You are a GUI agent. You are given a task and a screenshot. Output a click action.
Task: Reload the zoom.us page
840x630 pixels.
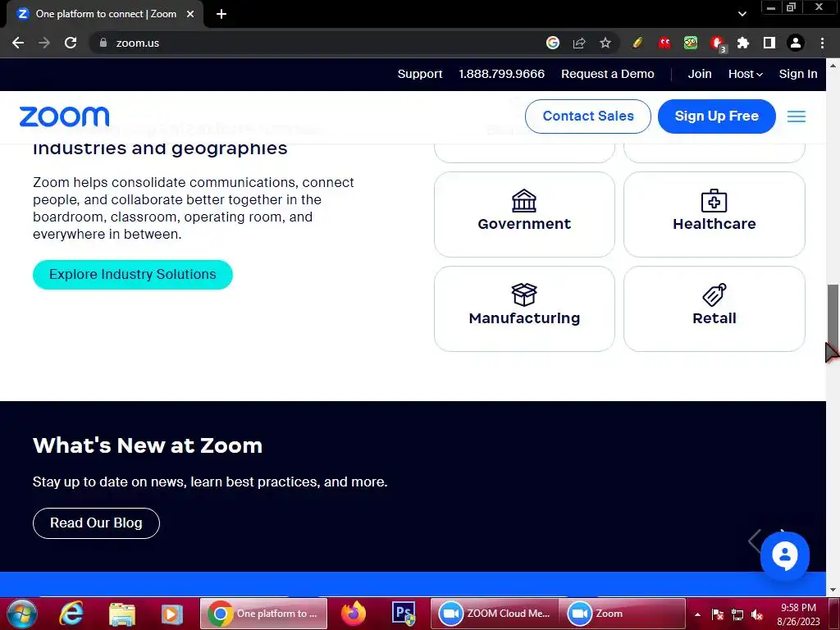click(71, 43)
